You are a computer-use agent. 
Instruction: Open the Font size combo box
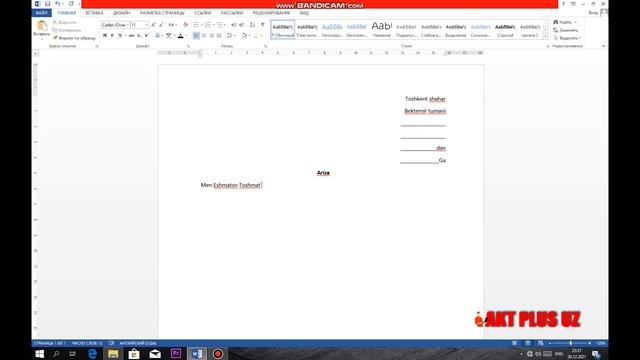tap(139, 25)
